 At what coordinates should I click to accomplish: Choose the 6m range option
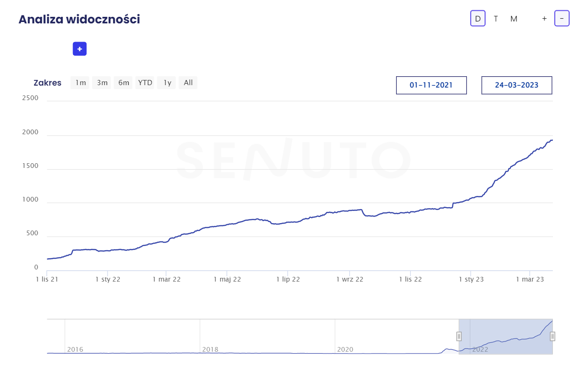(123, 83)
